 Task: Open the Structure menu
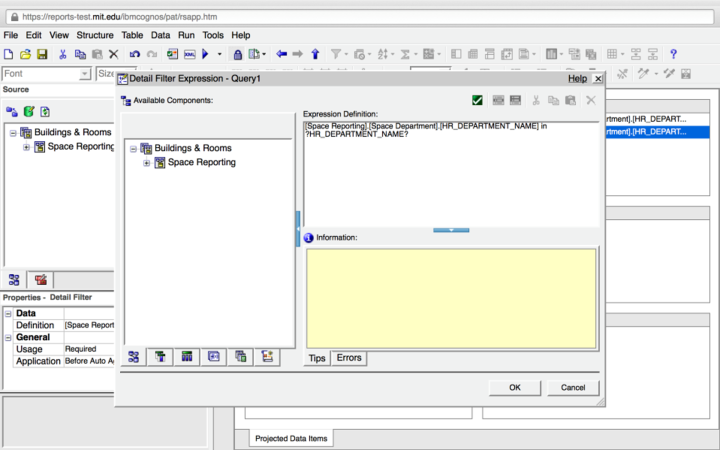pos(95,35)
